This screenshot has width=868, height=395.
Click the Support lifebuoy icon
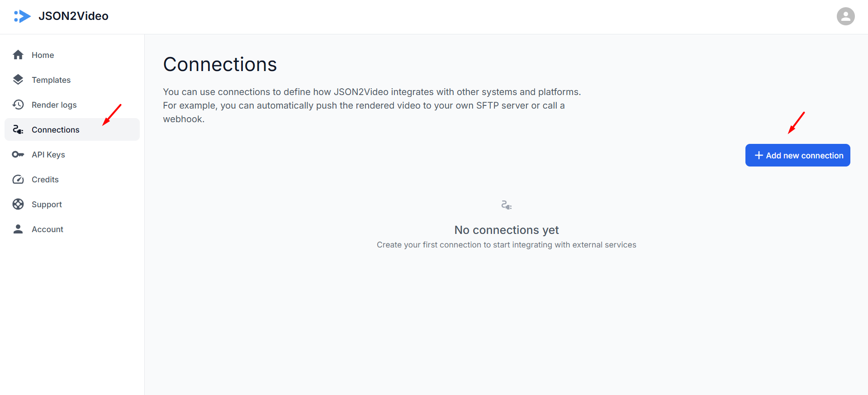tap(18, 204)
